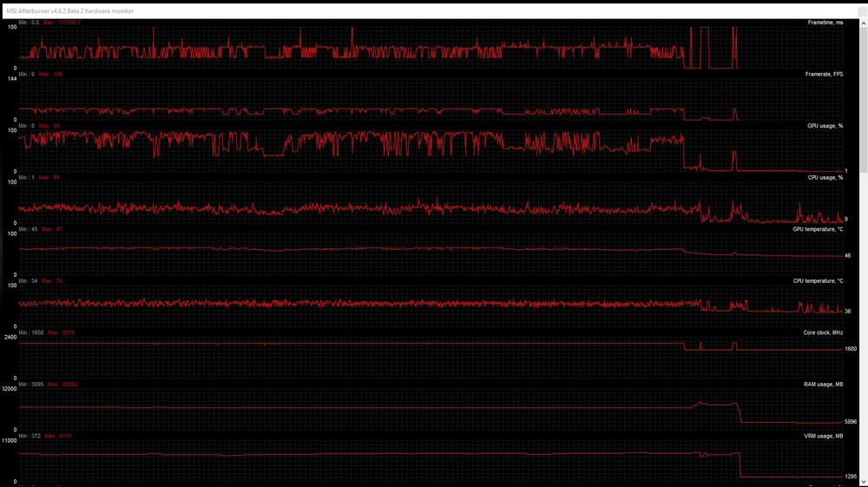
Task: Click the 'Frametime, ms' graph label
Action: click(825, 23)
